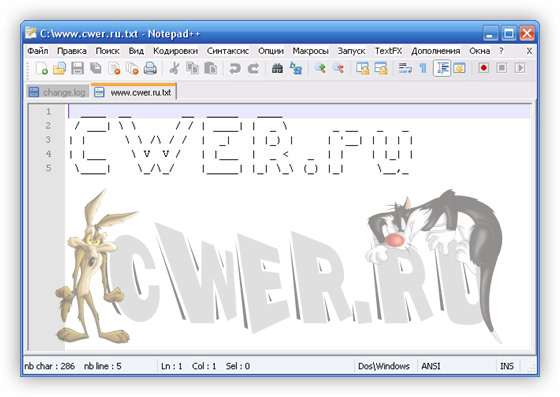This screenshot has width=560, height=397.
Task: Click the 'Col : 1' status bar entry
Action: [x=204, y=366]
